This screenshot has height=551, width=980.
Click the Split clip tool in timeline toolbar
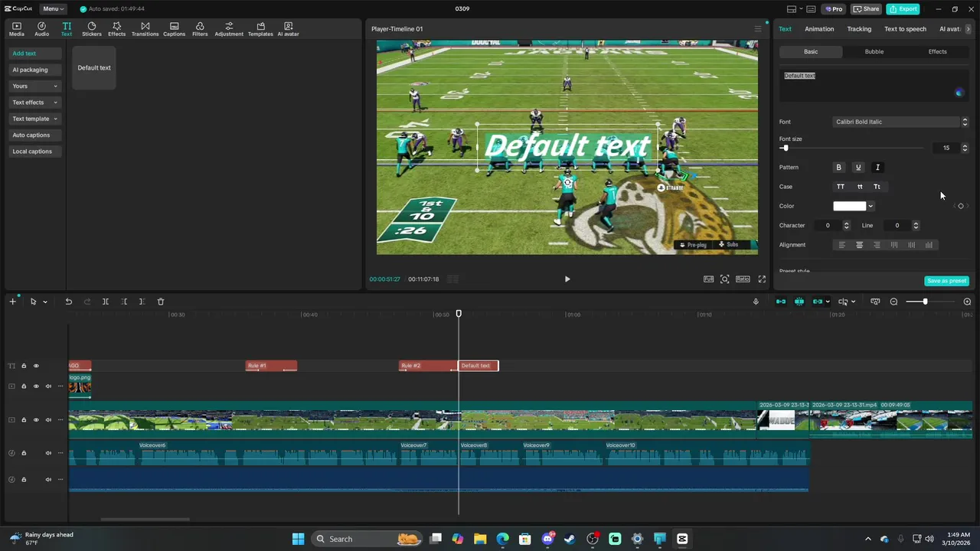click(105, 302)
